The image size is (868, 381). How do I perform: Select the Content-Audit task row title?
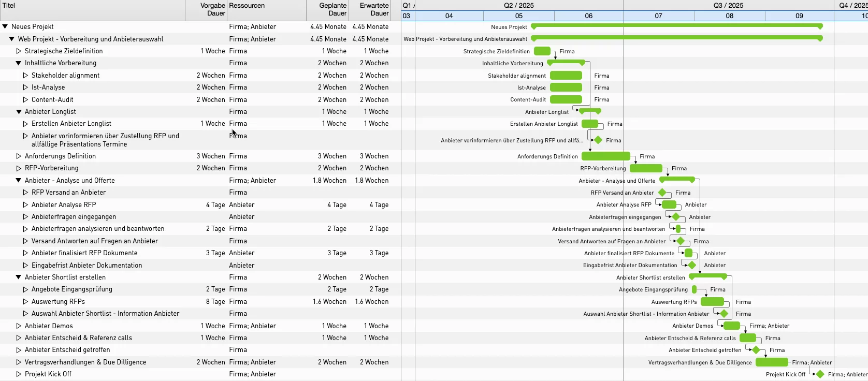pyautogui.click(x=52, y=100)
